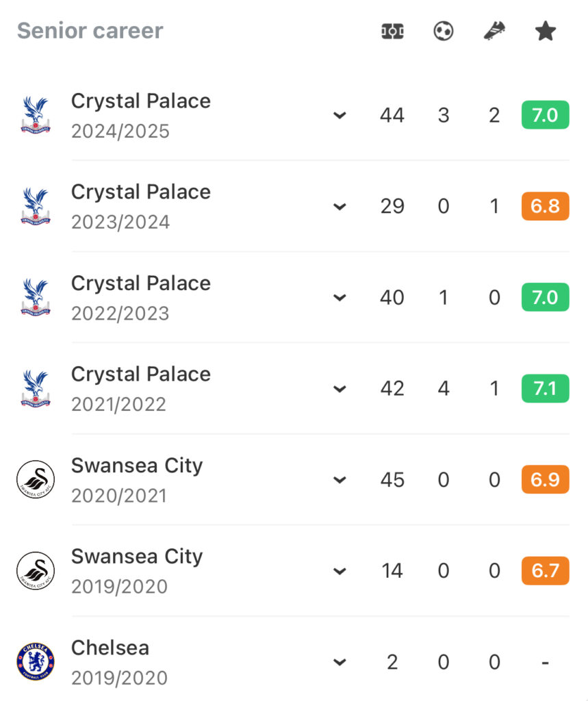Click the goals football icon
Screen dimensions: 588x701
point(443,31)
